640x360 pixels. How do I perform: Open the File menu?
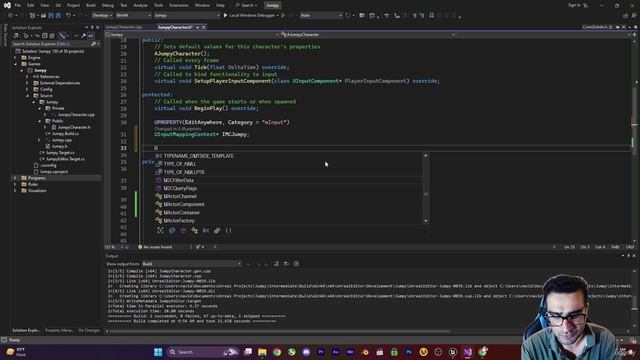click(x=17, y=5)
